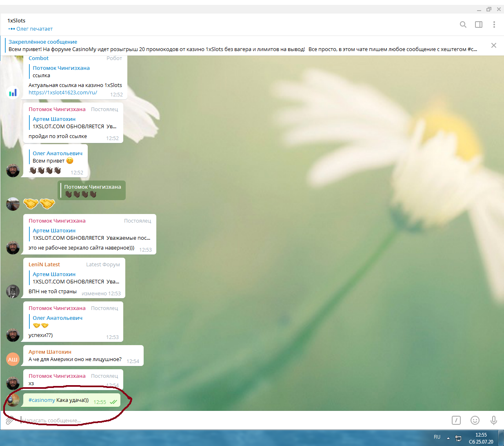Open the three-dot chat options menu
The image size is (504, 446).
click(x=494, y=25)
